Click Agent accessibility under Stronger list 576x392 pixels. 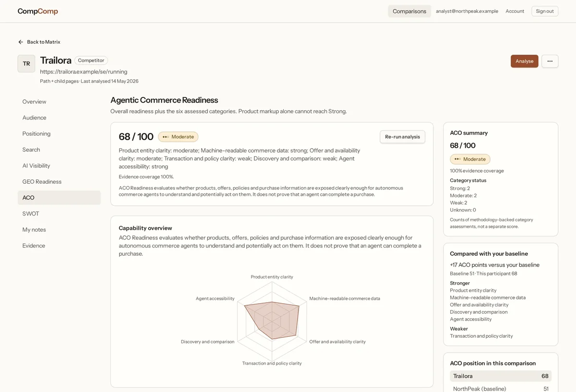pyautogui.click(x=470, y=319)
